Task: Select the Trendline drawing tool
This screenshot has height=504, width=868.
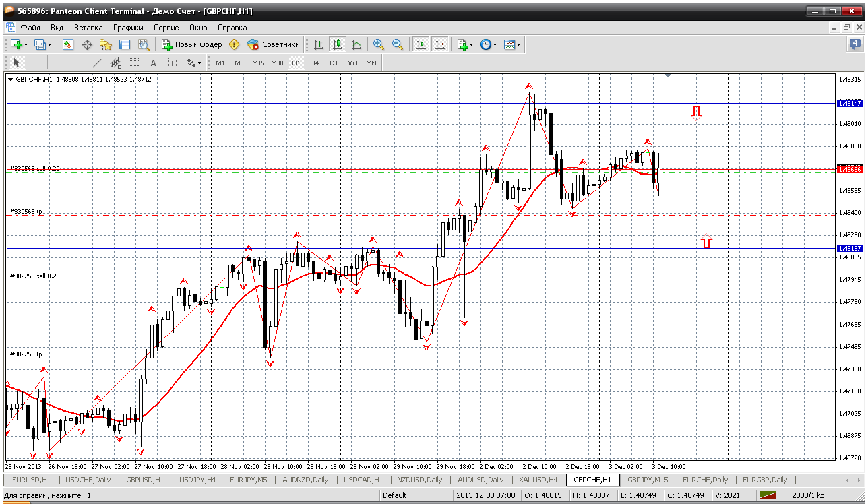Action: pyautogui.click(x=96, y=63)
